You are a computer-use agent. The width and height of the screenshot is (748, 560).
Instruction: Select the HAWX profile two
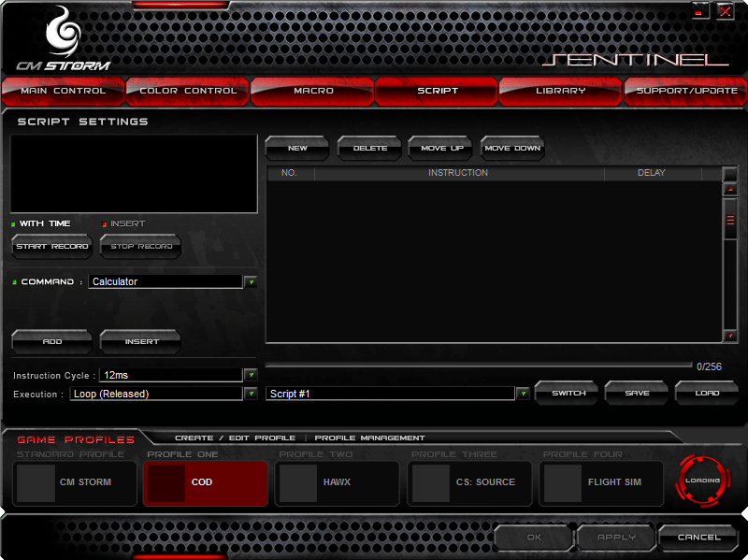pos(338,482)
